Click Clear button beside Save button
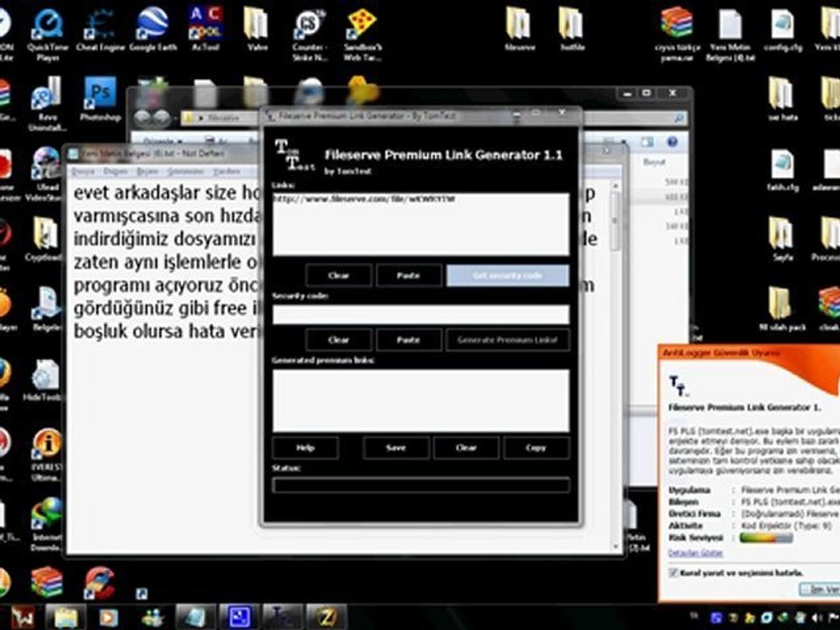 point(466,448)
